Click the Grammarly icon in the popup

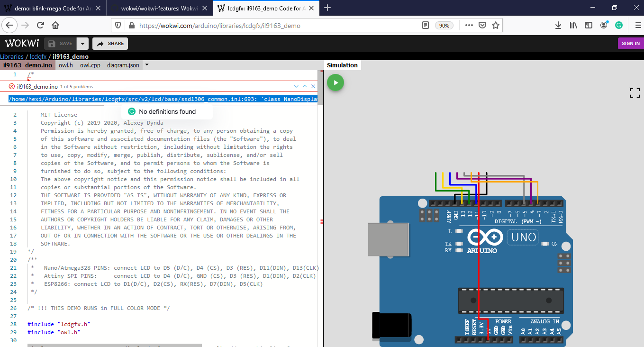point(132,111)
